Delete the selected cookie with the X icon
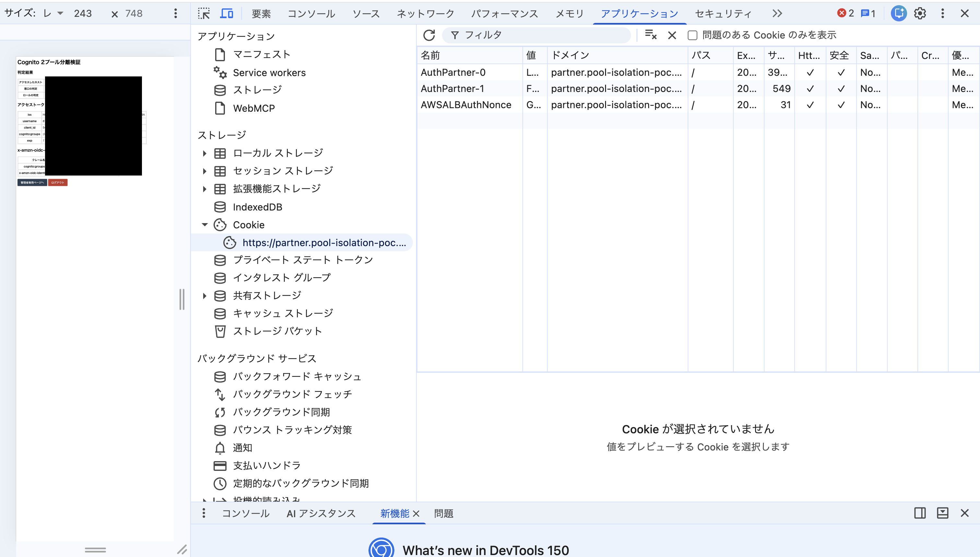The height and width of the screenshot is (557, 980). pos(672,35)
